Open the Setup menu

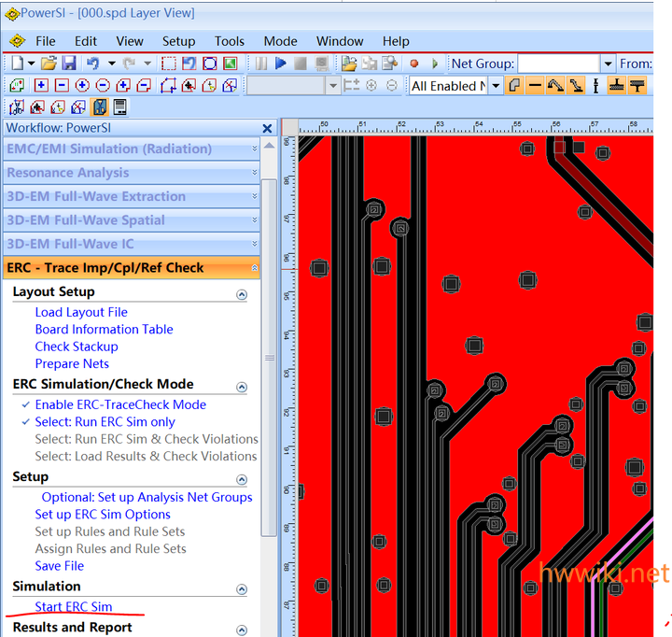(x=178, y=41)
